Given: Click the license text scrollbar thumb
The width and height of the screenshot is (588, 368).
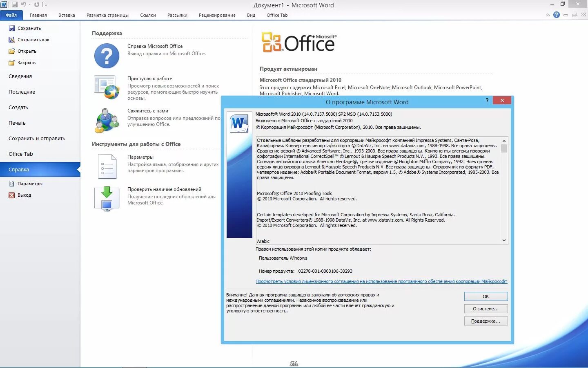Looking at the screenshot, I should (x=504, y=148).
